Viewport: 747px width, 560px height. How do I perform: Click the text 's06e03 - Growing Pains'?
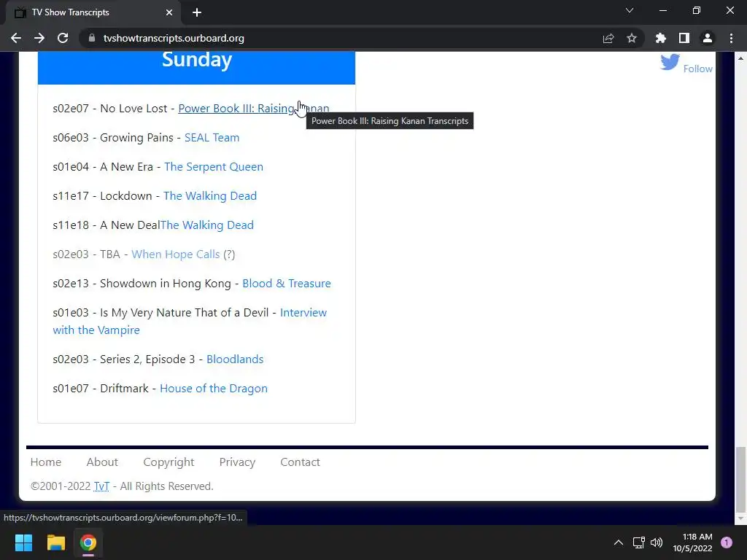click(x=113, y=138)
